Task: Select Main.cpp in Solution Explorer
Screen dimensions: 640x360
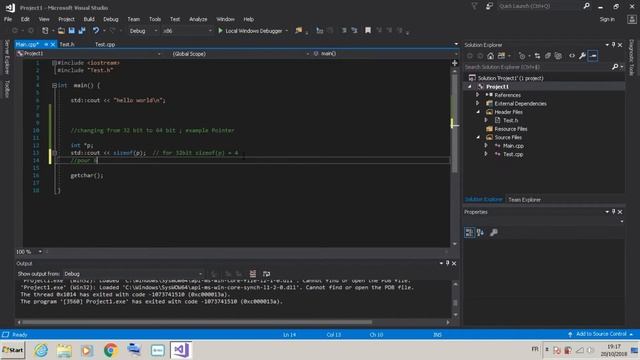Action: 513,146
